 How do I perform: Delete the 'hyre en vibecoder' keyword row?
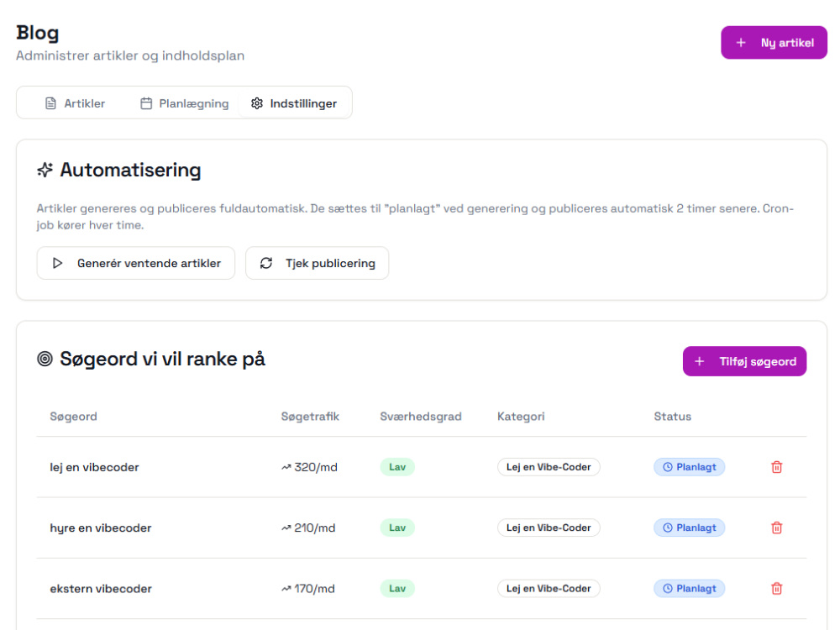click(776, 528)
